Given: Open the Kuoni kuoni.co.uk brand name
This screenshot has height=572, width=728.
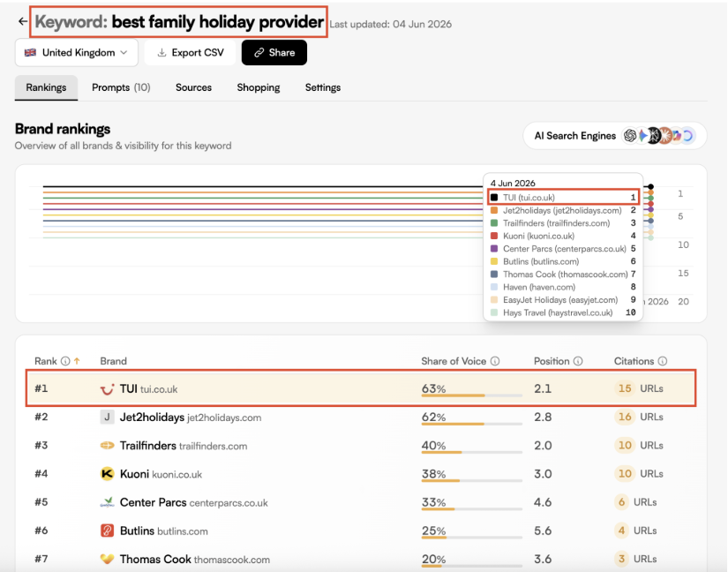Looking at the screenshot, I should tap(161, 473).
